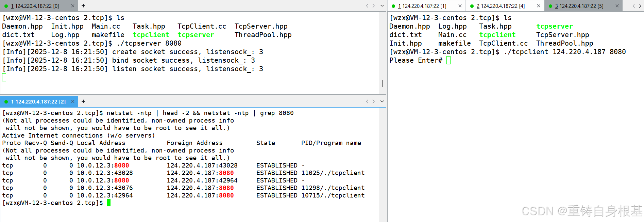Click 'TcpClient.cc' in right pane listing
Image resolution: width=644 pixels, height=222 pixels.
(x=504, y=43)
